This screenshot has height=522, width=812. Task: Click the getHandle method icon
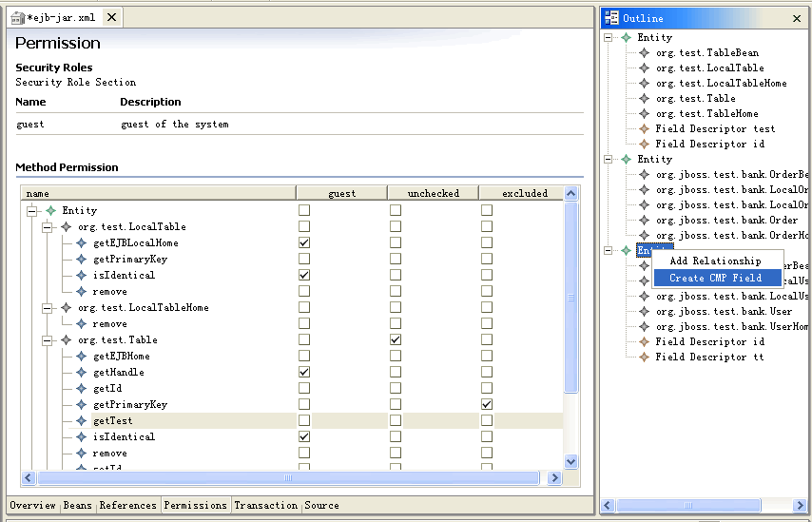(x=82, y=373)
